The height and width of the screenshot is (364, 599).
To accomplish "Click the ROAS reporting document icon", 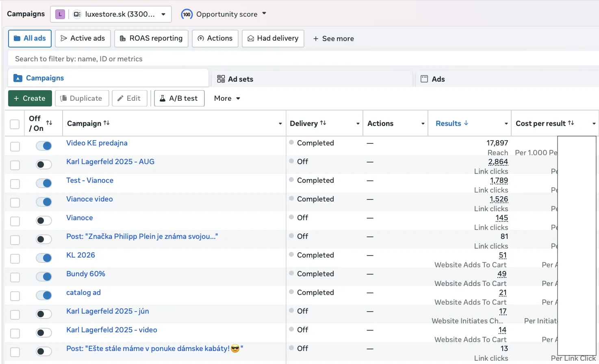I will tap(123, 39).
